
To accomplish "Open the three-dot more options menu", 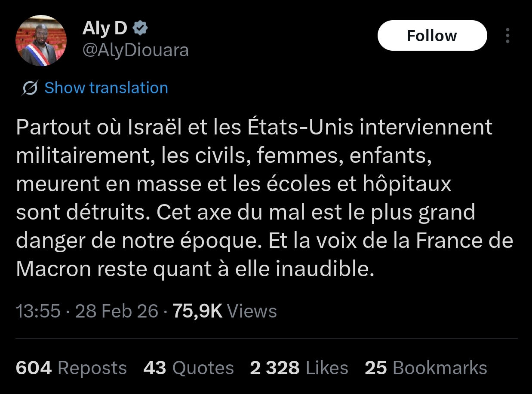I will pos(507,36).
